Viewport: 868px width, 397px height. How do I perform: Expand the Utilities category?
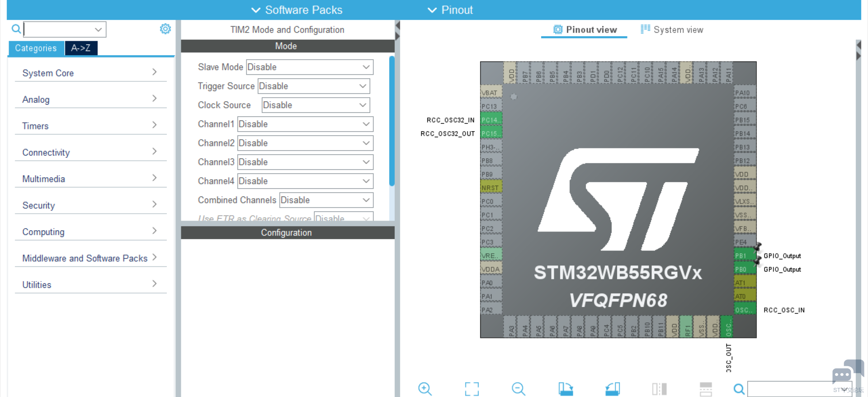tap(90, 284)
